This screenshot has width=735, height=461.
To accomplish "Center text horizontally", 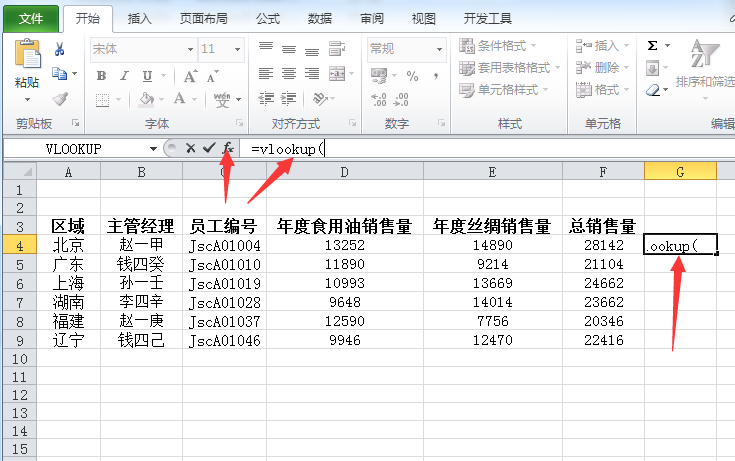I will (x=289, y=74).
